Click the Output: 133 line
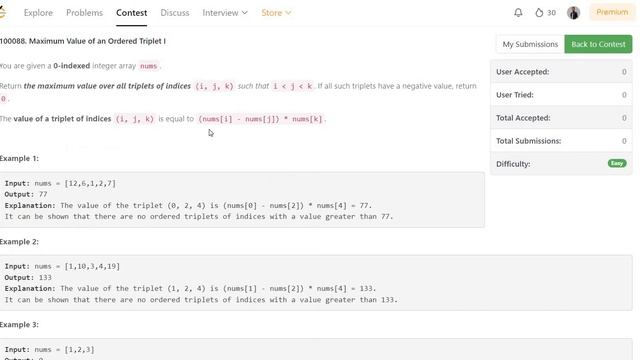The width and height of the screenshot is (640, 360). [28, 278]
